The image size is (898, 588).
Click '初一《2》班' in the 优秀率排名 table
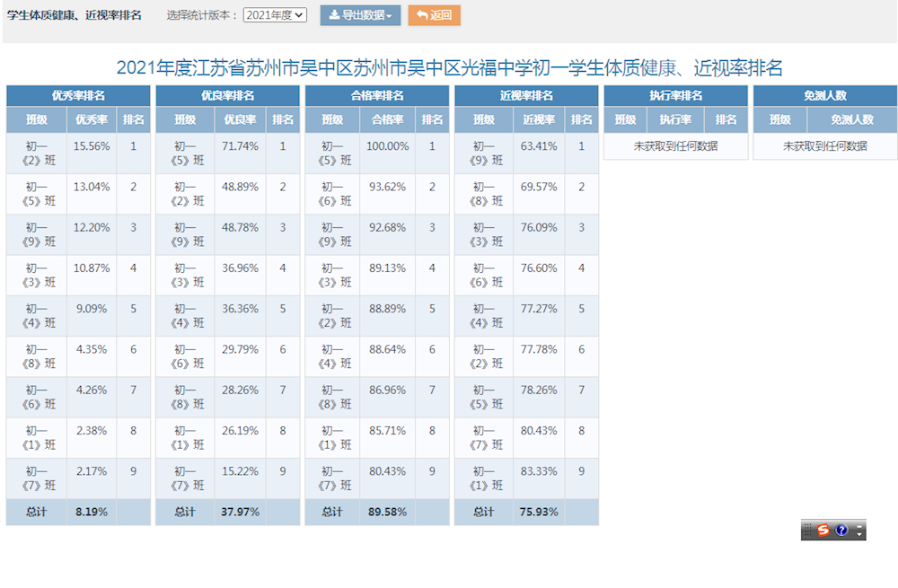pos(37,154)
